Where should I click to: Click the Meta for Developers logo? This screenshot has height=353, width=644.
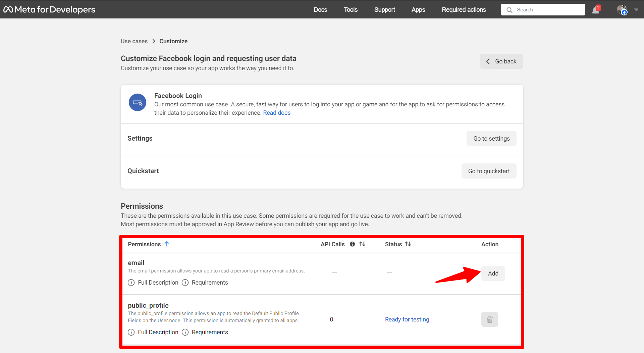point(49,9)
